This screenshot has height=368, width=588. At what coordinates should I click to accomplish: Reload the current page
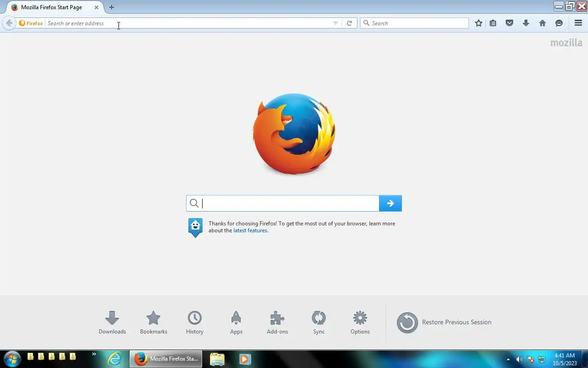pos(349,23)
